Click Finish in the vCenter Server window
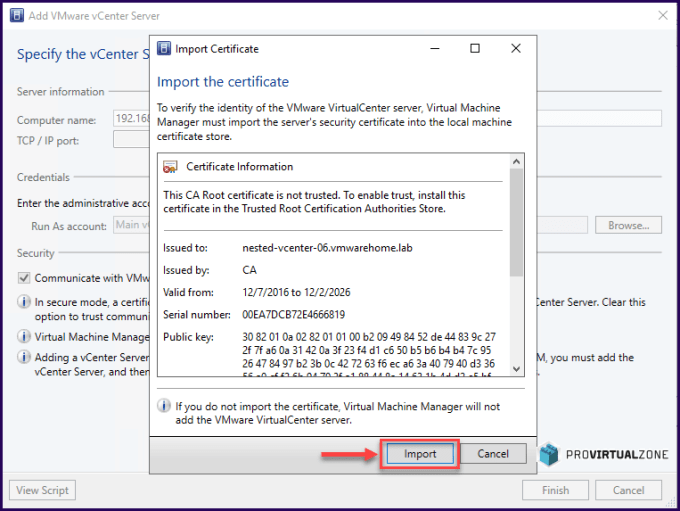The height and width of the screenshot is (511, 680). [556, 490]
